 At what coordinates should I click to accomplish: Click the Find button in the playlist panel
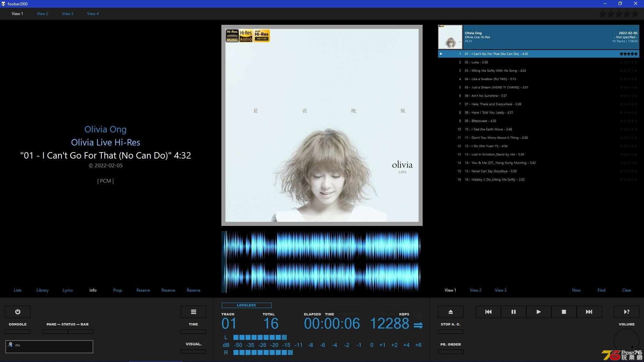(601, 290)
